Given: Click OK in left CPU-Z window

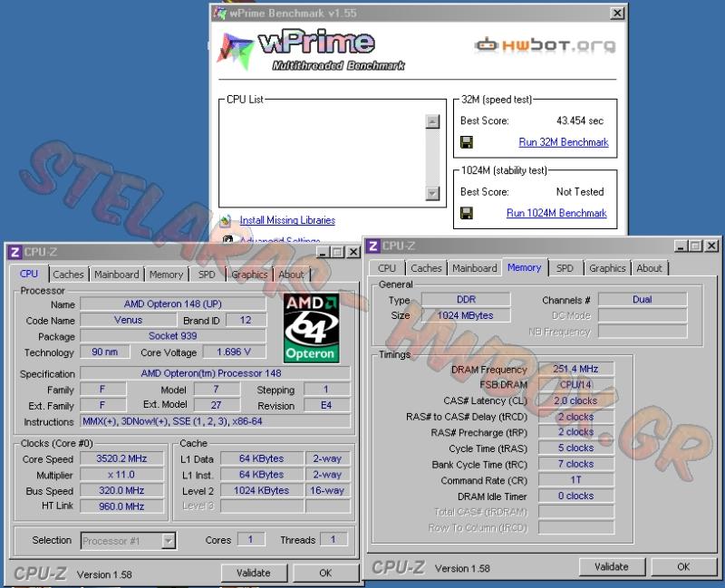Looking at the screenshot, I should tap(325, 573).
